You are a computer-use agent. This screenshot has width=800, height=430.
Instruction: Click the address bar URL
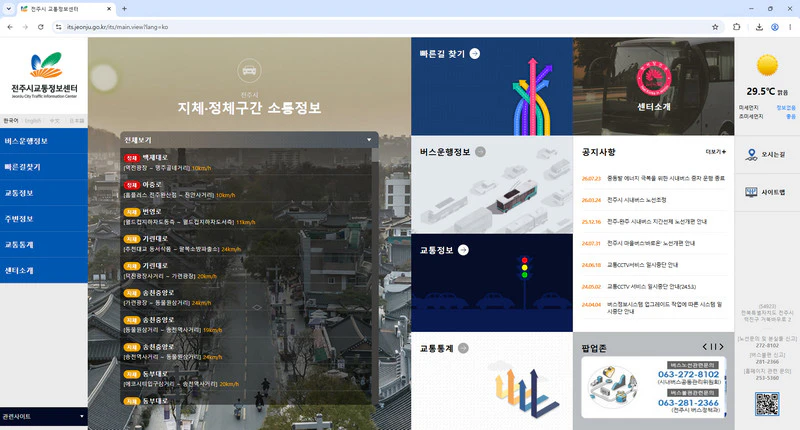pos(117,27)
